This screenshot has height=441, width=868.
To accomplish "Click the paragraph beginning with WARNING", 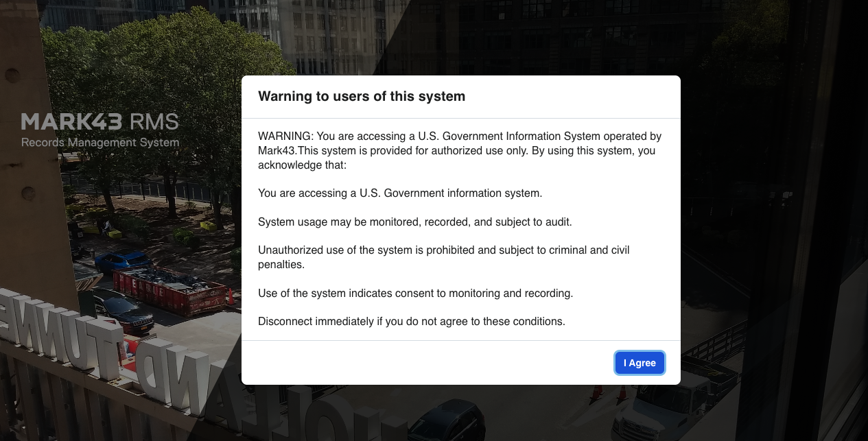I will [x=460, y=151].
